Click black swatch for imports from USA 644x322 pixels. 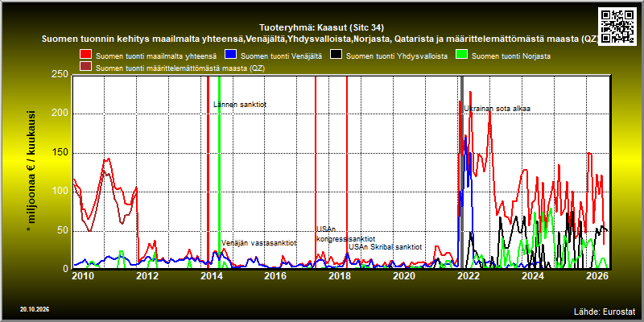336,55
